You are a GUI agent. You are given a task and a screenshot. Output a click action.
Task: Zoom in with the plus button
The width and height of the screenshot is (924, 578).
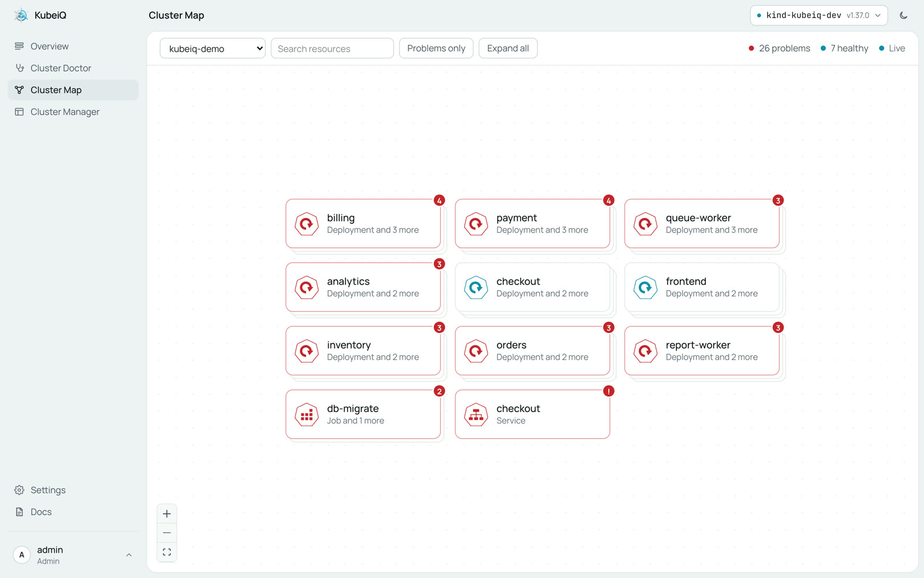pos(167,514)
